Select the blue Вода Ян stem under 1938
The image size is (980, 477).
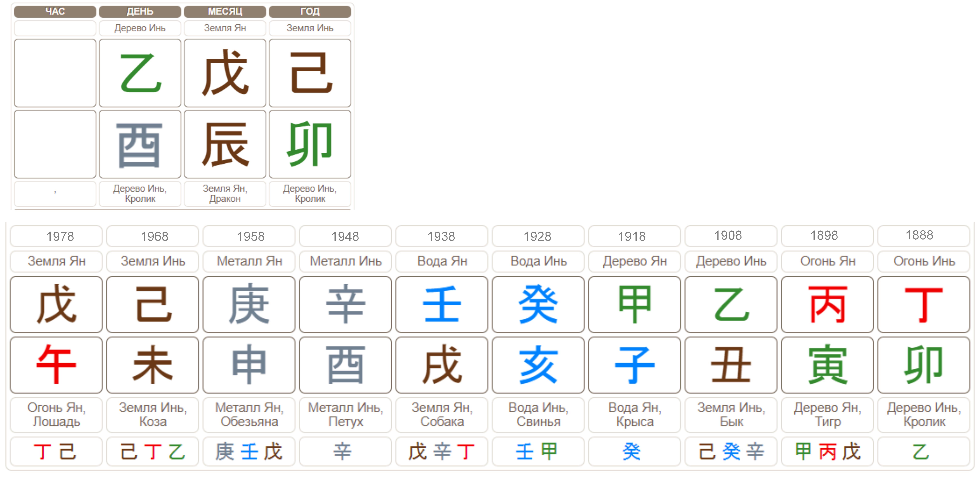point(441,305)
